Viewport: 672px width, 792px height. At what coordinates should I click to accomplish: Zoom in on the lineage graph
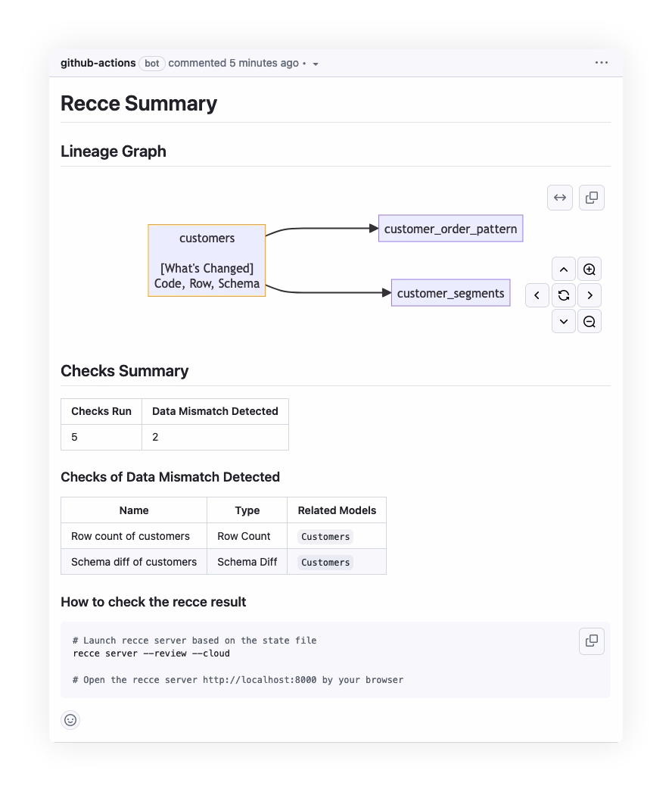pyautogui.click(x=590, y=270)
